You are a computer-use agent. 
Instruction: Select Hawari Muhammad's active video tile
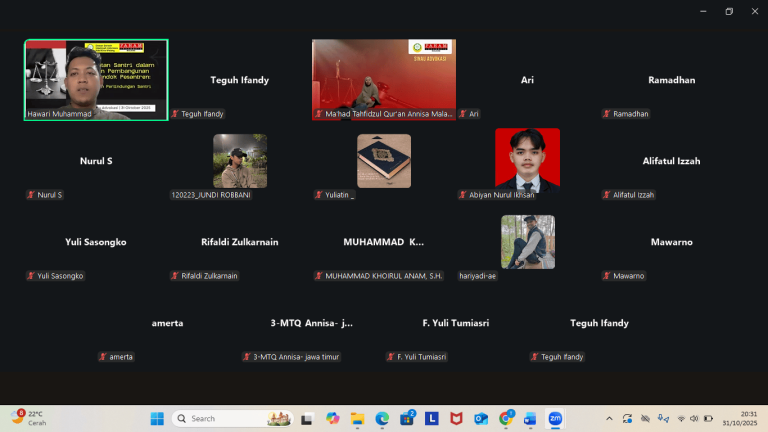tap(96, 80)
